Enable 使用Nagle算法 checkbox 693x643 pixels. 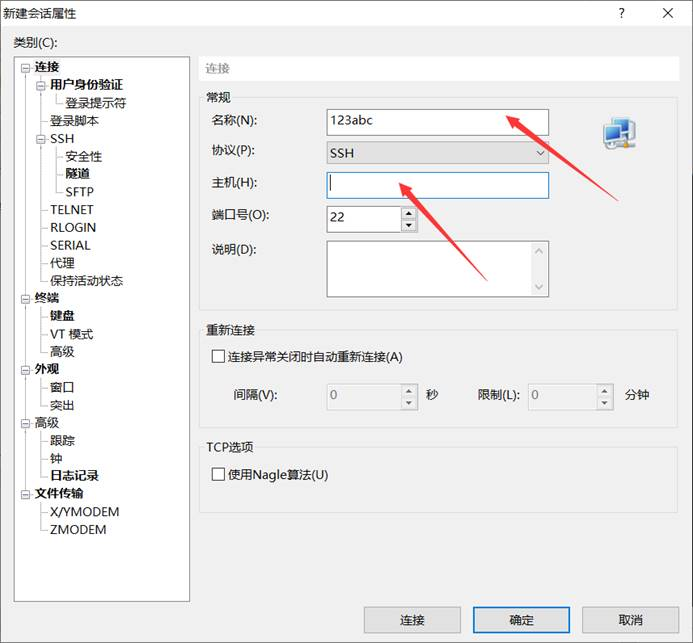point(218,474)
